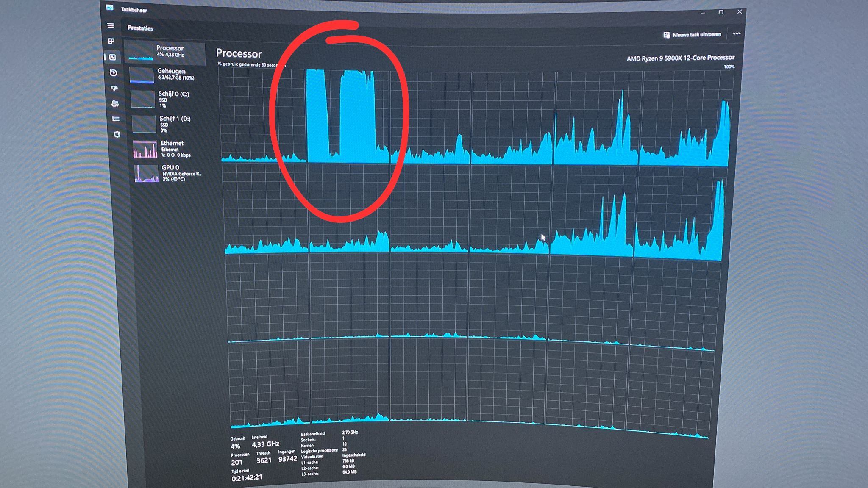
Task: Open the hamburger navigation menu
Action: 111,26
